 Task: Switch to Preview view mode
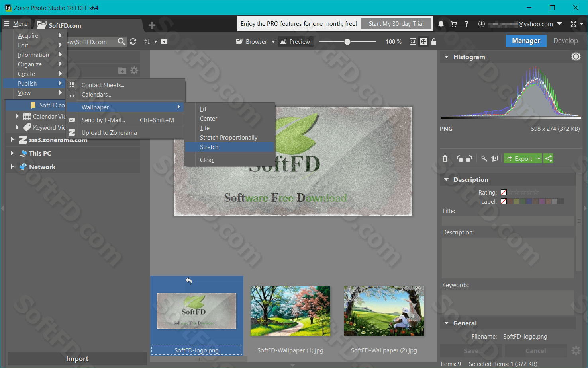click(295, 41)
